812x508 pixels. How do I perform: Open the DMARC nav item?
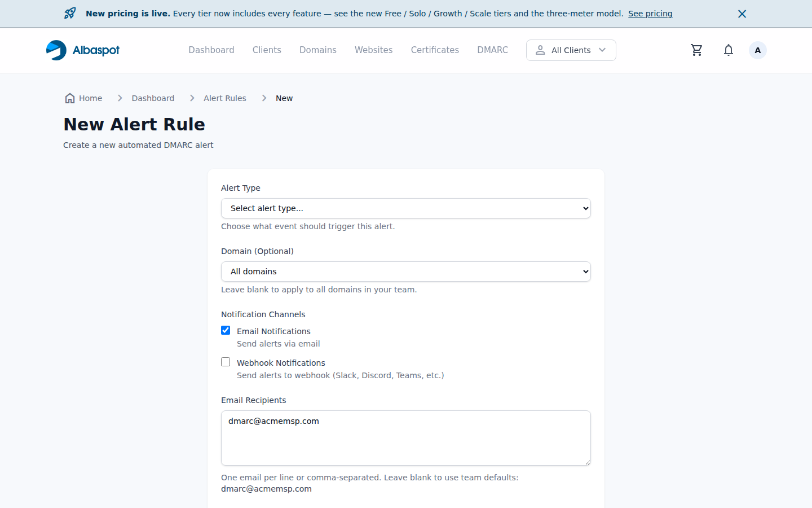pyautogui.click(x=492, y=50)
